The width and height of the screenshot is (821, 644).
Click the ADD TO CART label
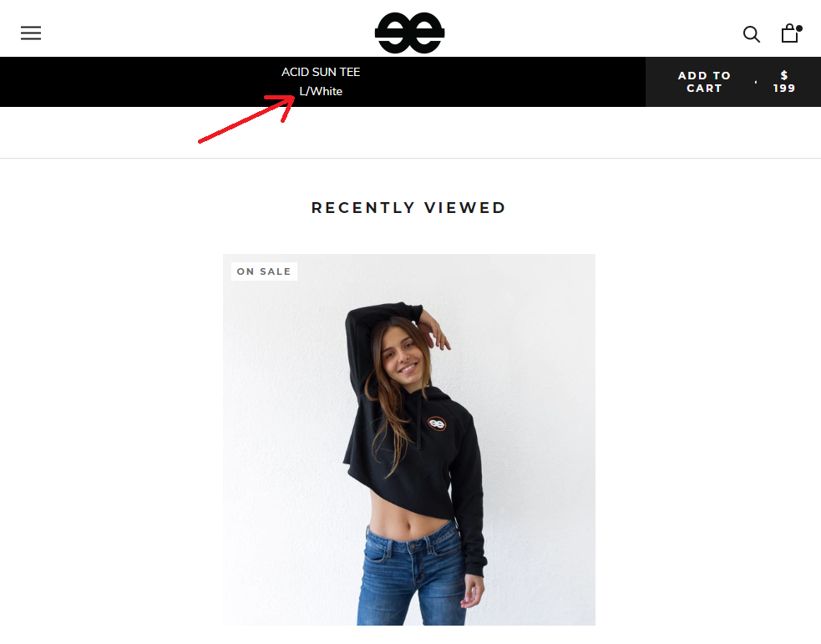coord(704,82)
